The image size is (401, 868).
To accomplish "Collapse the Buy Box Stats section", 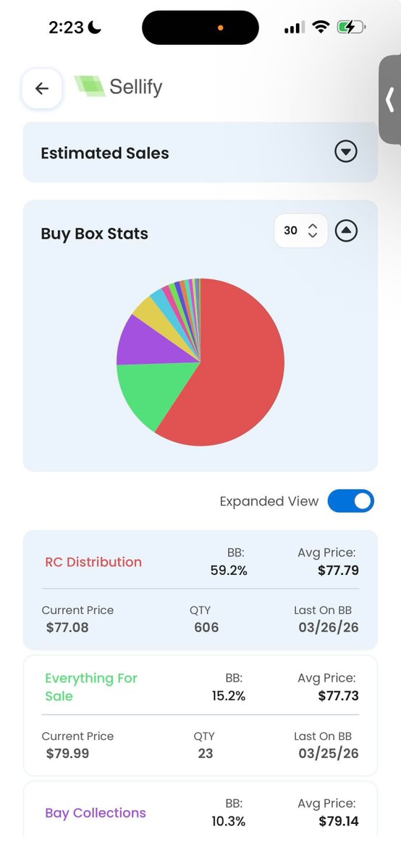I will click(347, 231).
